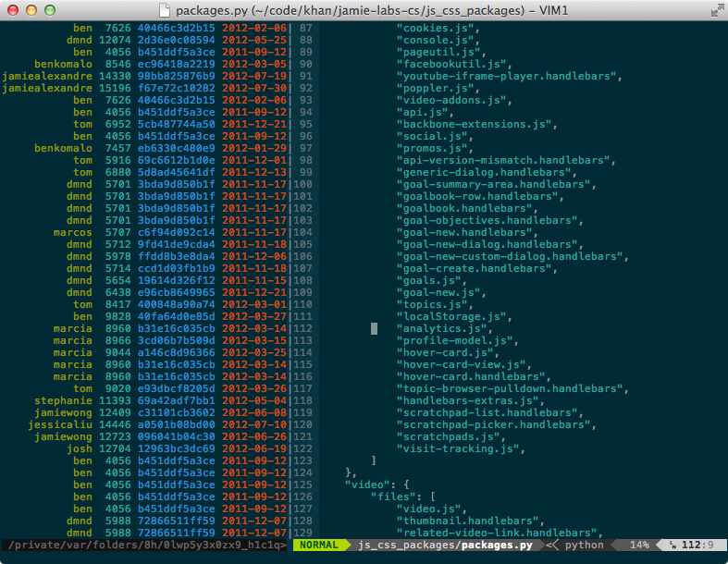Click annotate hash 98bb825876b9
Screen dimensions: 728x564
pos(177,76)
